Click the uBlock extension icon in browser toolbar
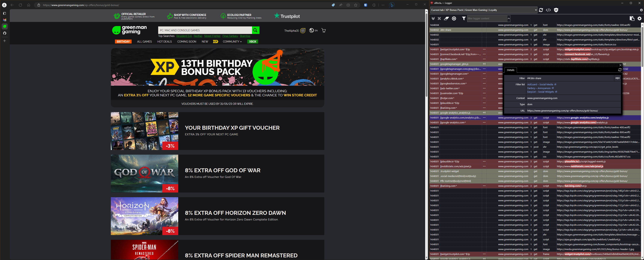This screenshot has width=644, height=260. coord(366,5)
